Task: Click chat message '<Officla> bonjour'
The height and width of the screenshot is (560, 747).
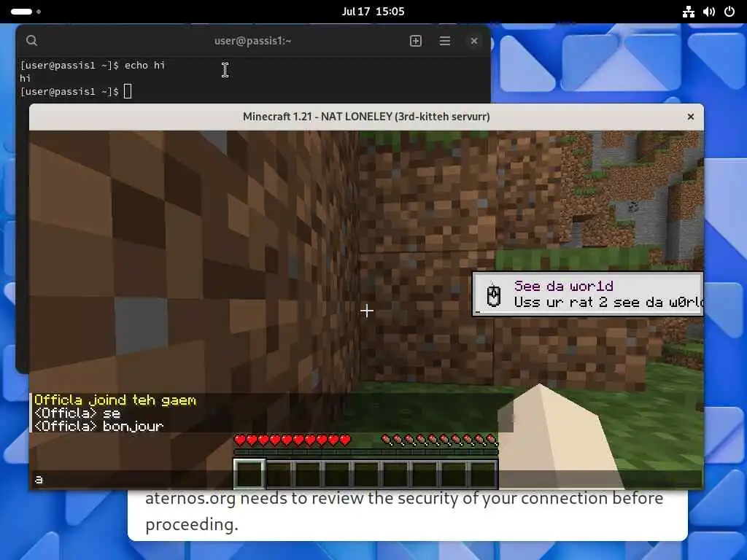Action: (99, 426)
